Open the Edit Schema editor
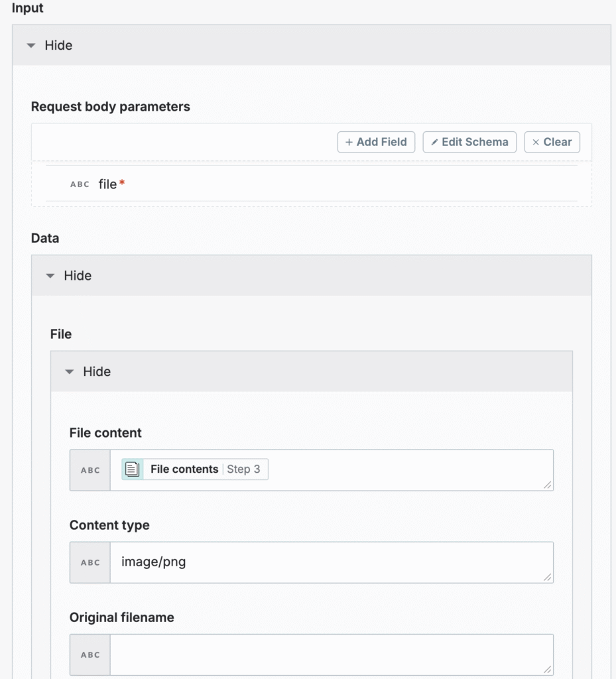Image resolution: width=616 pixels, height=679 pixels. point(469,142)
